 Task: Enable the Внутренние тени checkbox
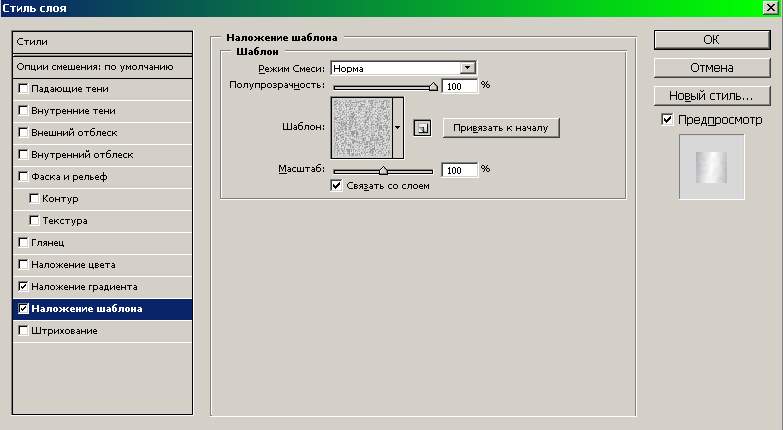click(23, 110)
